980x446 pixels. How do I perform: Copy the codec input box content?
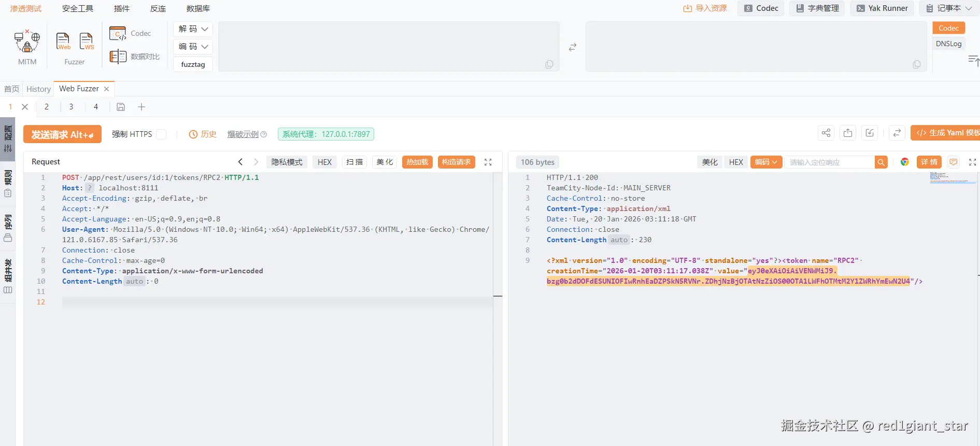(x=549, y=64)
